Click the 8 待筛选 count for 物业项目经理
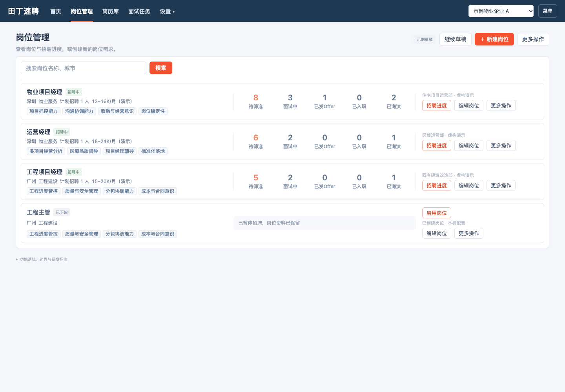Image resolution: width=565 pixels, height=392 pixels. (256, 101)
